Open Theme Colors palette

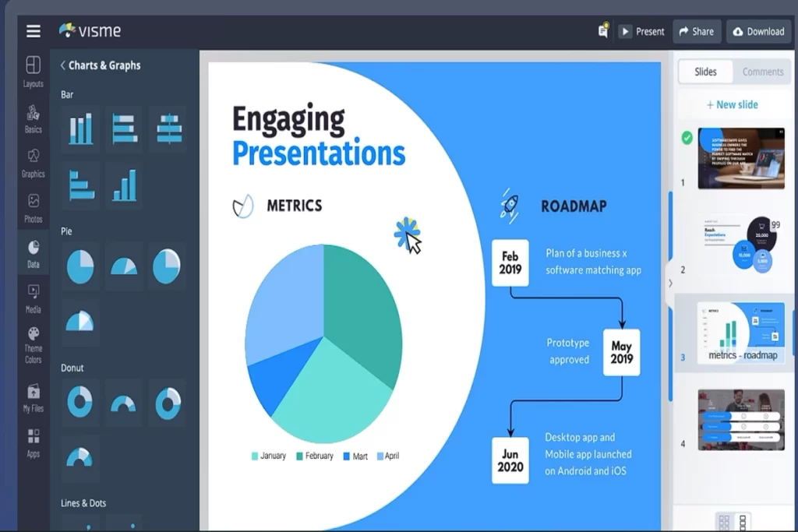[x=33, y=344]
